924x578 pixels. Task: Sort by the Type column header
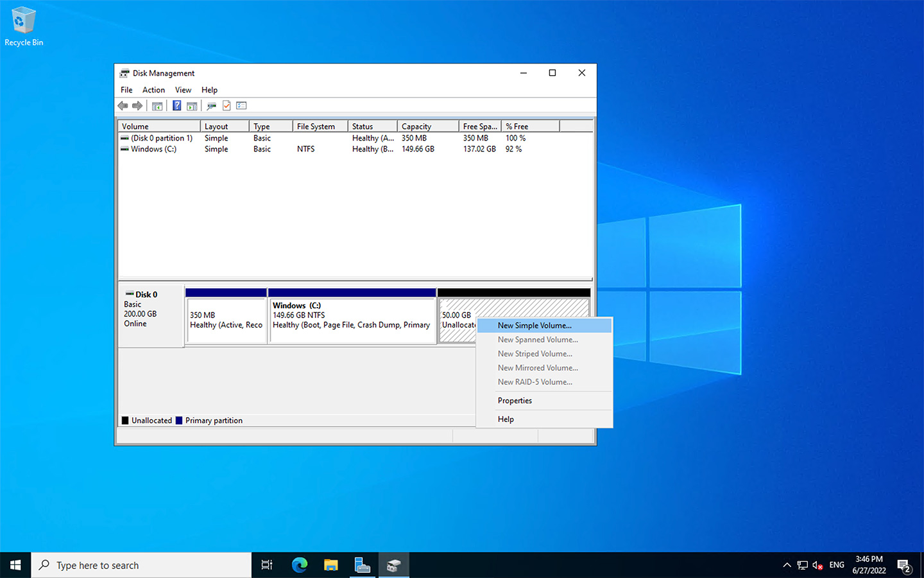[x=271, y=127]
